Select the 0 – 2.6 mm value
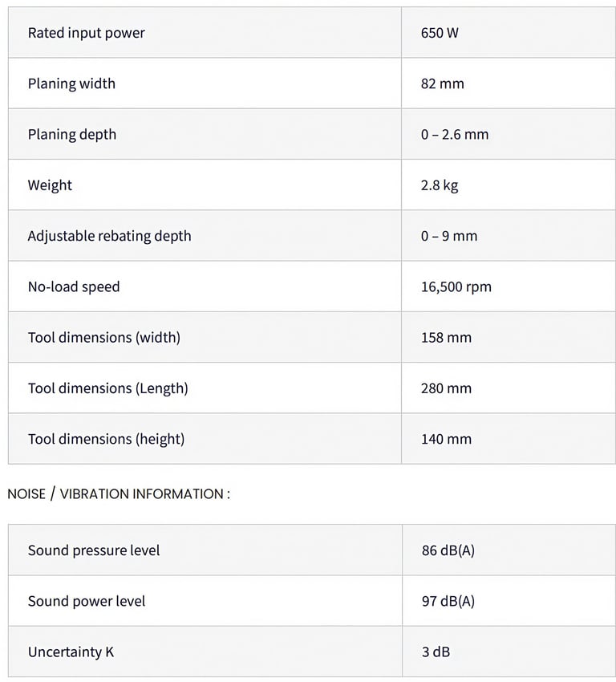Viewport: 616px width, 682px height. click(454, 134)
